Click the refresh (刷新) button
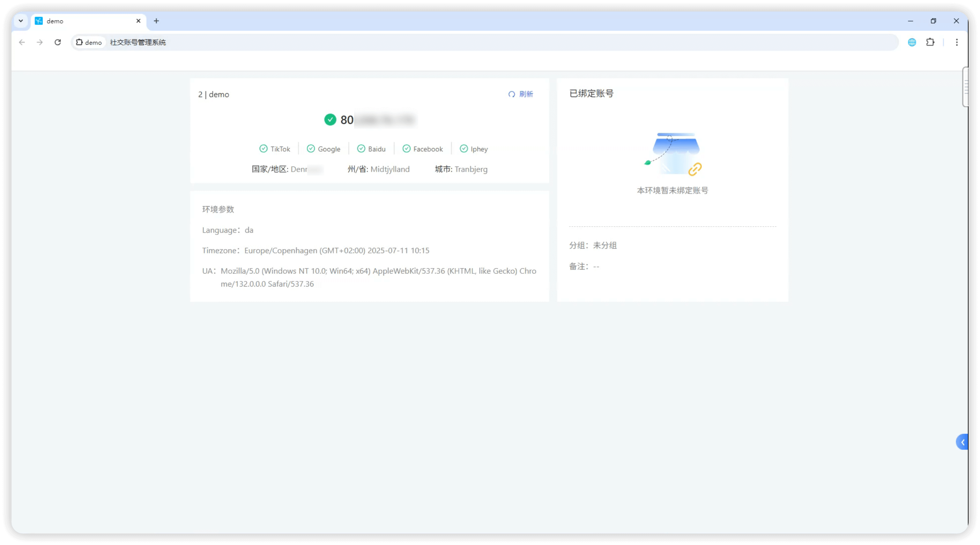980x545 pixels. point(521,94)
